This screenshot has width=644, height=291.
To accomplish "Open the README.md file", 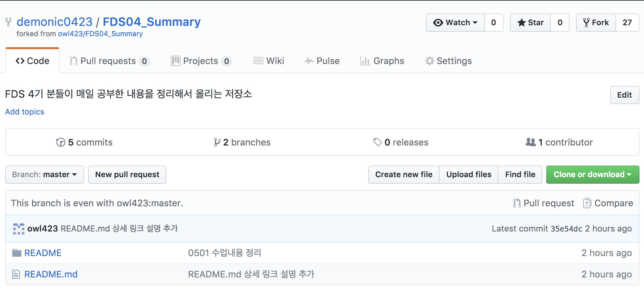I will [x=51, y=274].
